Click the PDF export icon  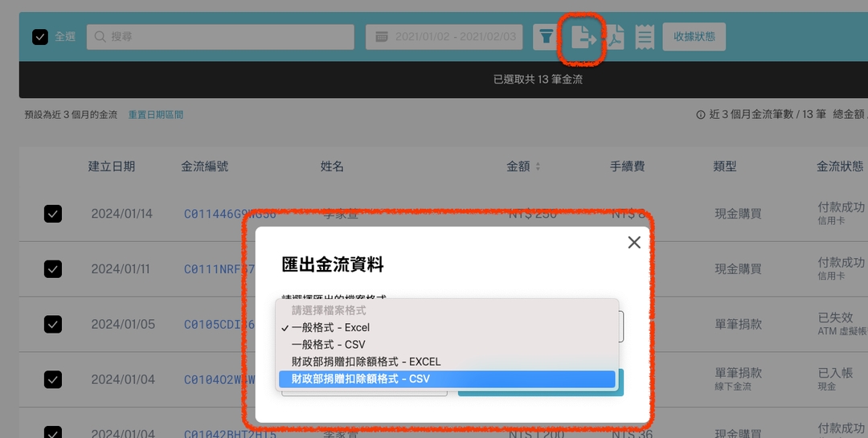(x=616, y=37)
